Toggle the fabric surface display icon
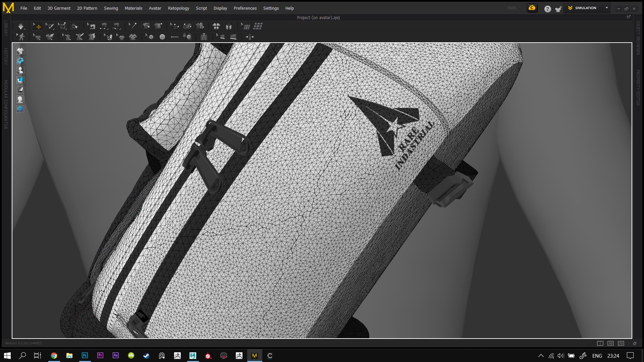This screenshot has width=644, height=362. [20, 90]
